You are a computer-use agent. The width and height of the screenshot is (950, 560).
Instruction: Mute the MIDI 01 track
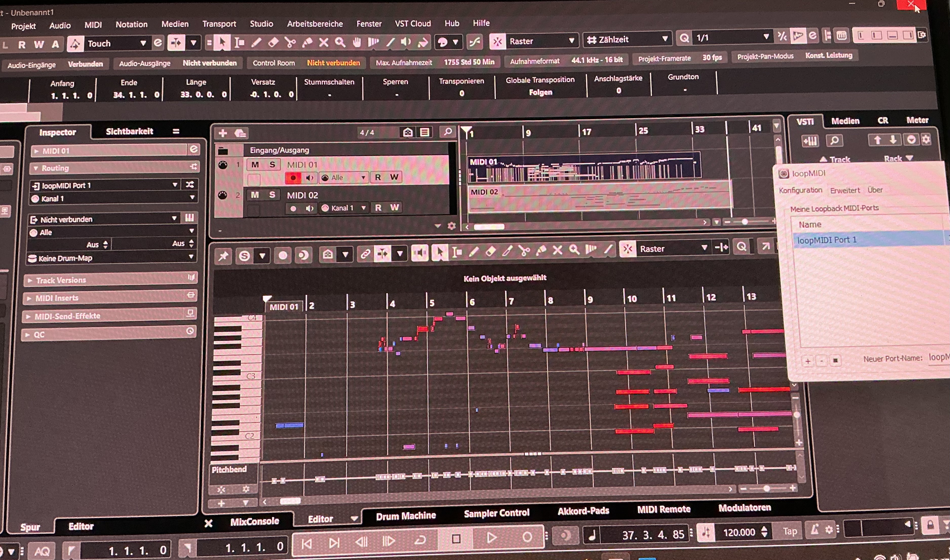tap(255, 165)
